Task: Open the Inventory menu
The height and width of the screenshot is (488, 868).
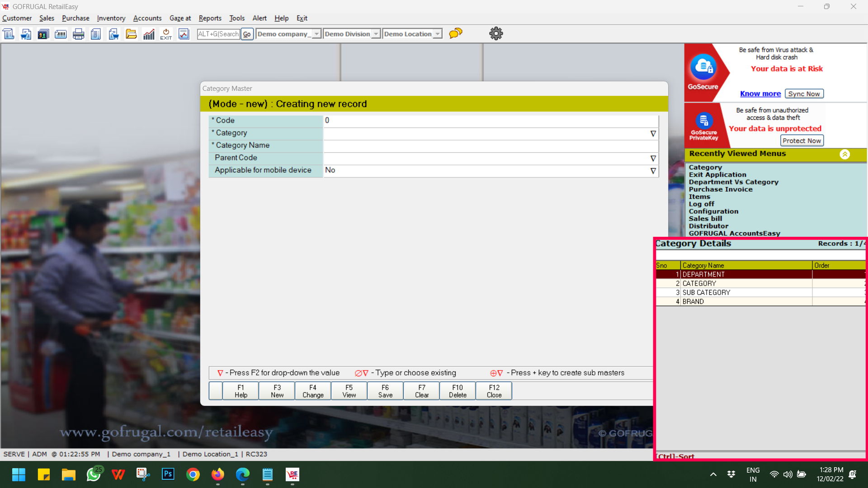Action: pos(111,18)
